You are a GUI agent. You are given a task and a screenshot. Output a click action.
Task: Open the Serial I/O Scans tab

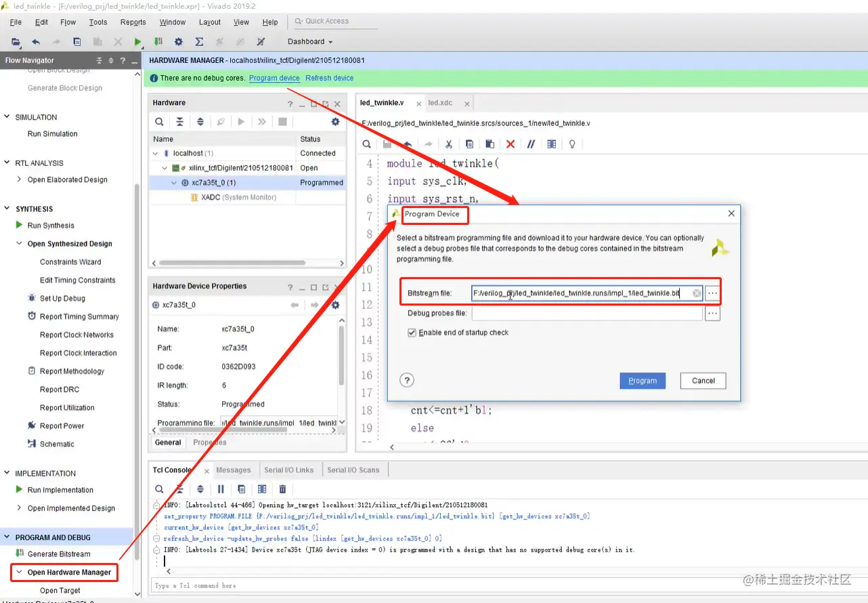pyautogui.click(x=353, y=470)
